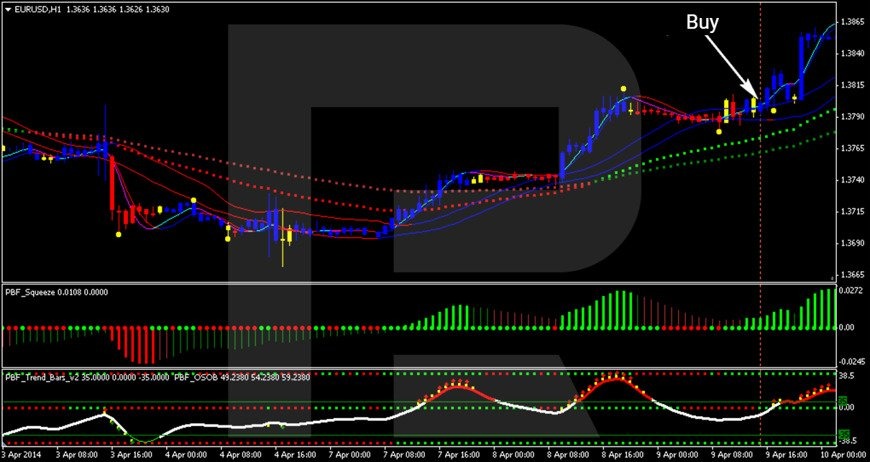This screenshot has height=462, width=870.
Task: Click the PBF_Squeeze indicator label
Action: click(29, 291)
